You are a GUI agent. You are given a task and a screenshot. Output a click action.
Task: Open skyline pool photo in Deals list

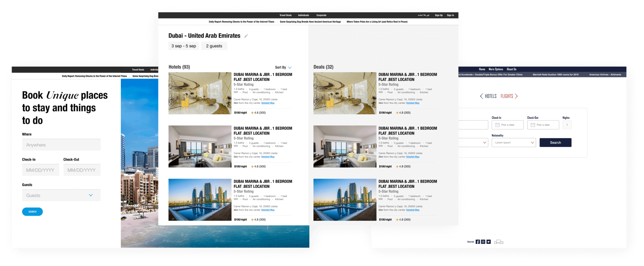pyautogui.click(x=345, y=200)
